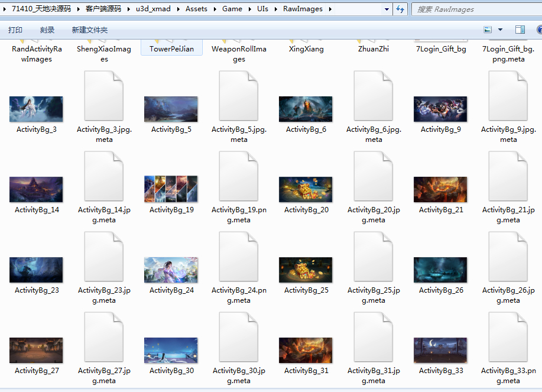Screen dimensions: 542x392
Task: Select the ActivityBg_5.jpg.meta file icon
Action: click(x=239, y=96)
